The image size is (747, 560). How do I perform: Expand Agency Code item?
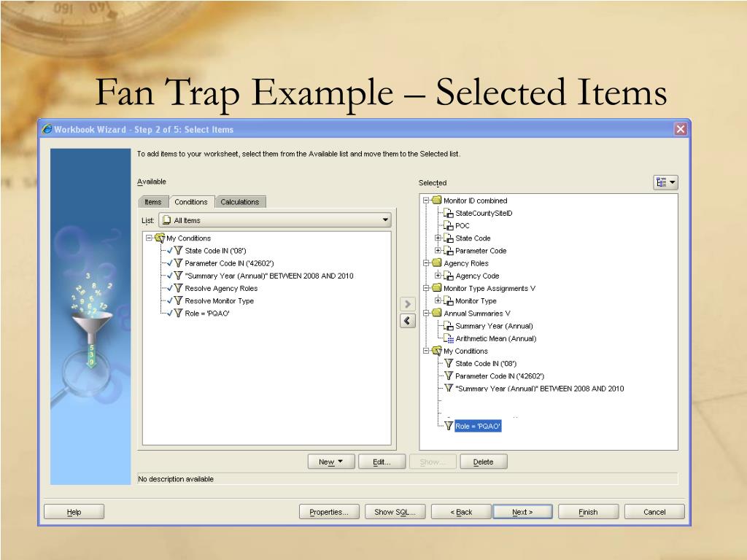[x=438, y=275]
